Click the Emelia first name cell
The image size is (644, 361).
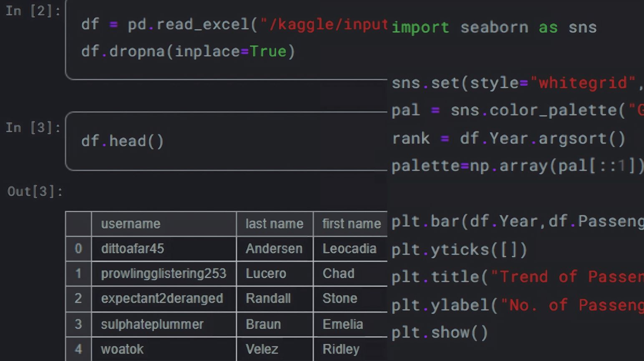tap(350, 324)
